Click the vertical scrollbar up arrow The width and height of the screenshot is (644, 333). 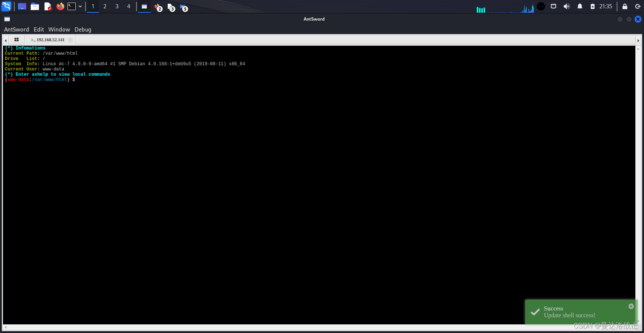pyautogui.click(x=638, y=49)
